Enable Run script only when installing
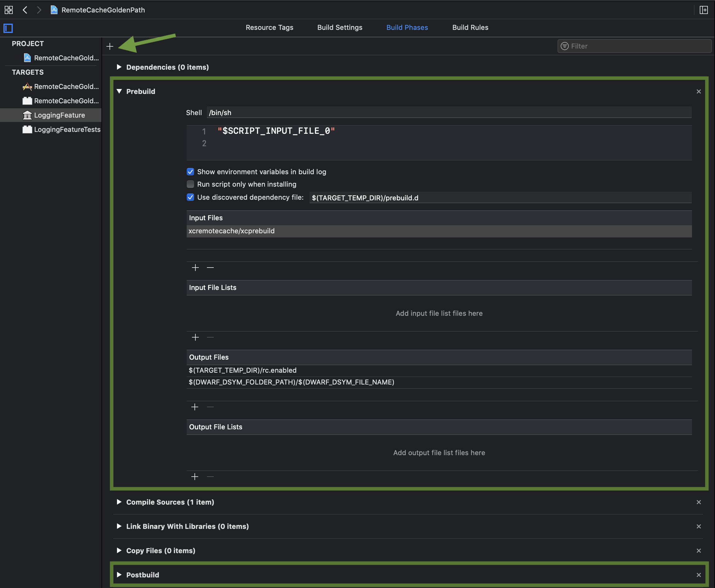715x588 pixels. coord(190,184)
